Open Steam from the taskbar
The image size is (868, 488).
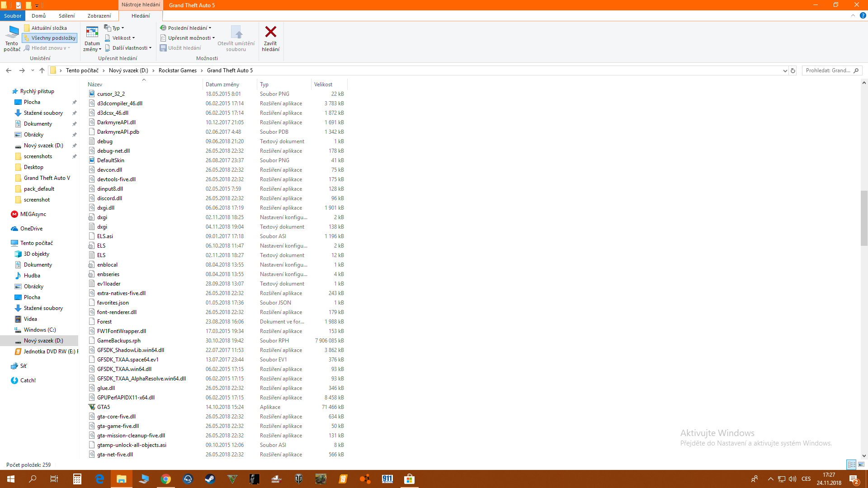click(x=210, y=479)
